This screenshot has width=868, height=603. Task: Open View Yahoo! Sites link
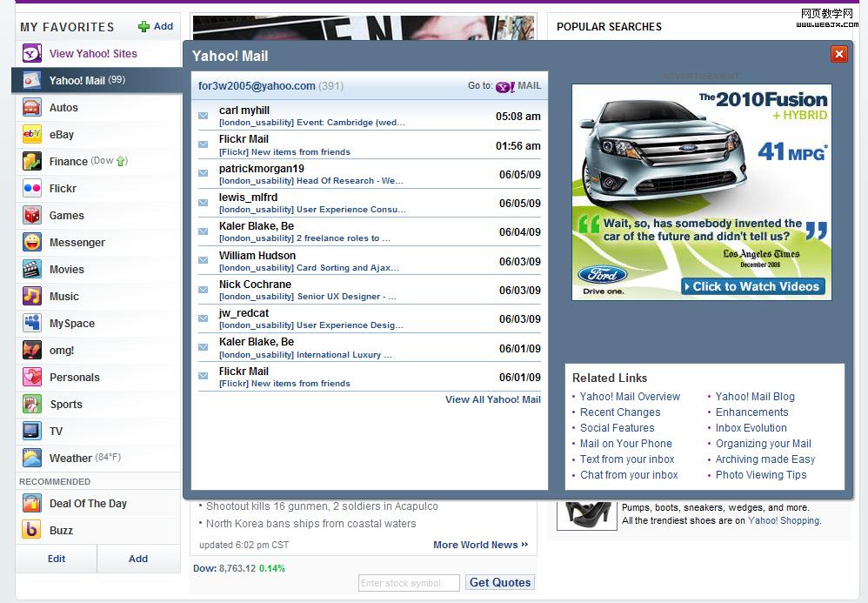pyautogui.click(x=93, y=54)
